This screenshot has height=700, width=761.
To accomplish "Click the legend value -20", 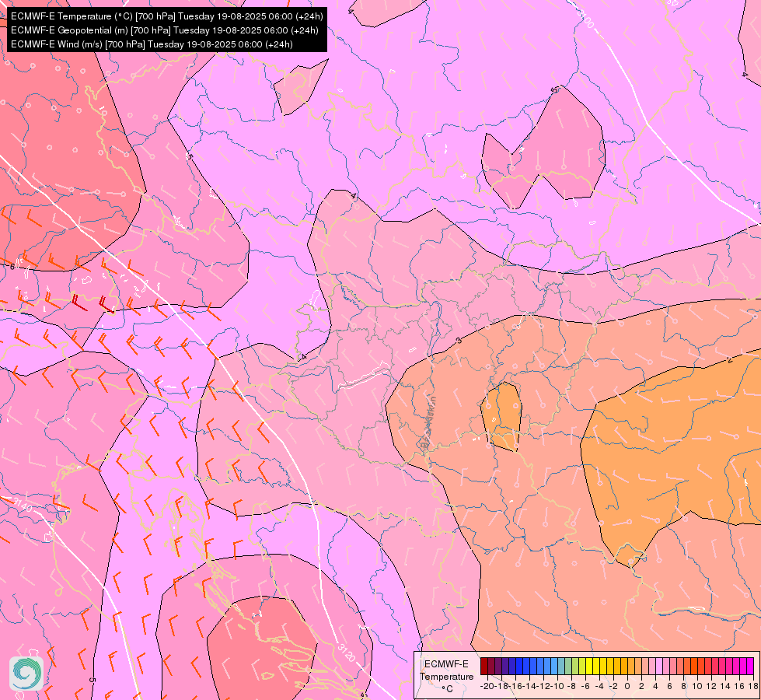I will [x=487, y=686].
